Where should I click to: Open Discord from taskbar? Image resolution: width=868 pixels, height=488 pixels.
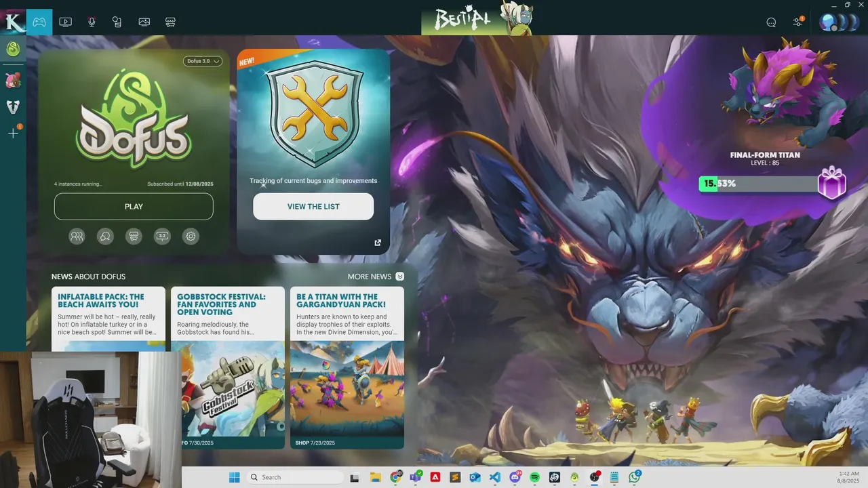click(x=515, y=477)
